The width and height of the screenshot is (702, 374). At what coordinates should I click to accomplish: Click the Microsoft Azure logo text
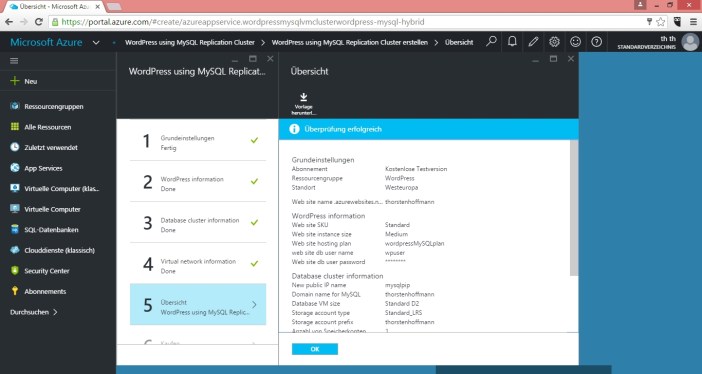tap(46, 43)
